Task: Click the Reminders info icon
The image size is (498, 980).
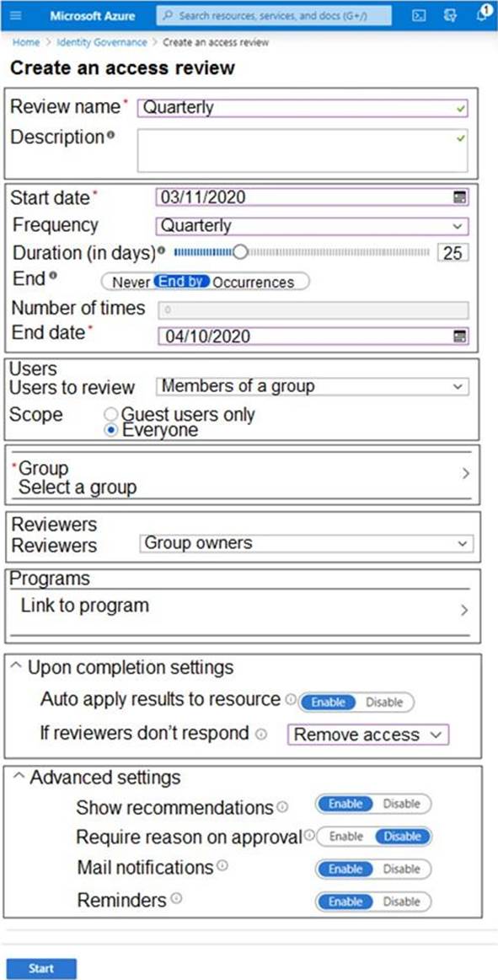Action: [176, 899]
